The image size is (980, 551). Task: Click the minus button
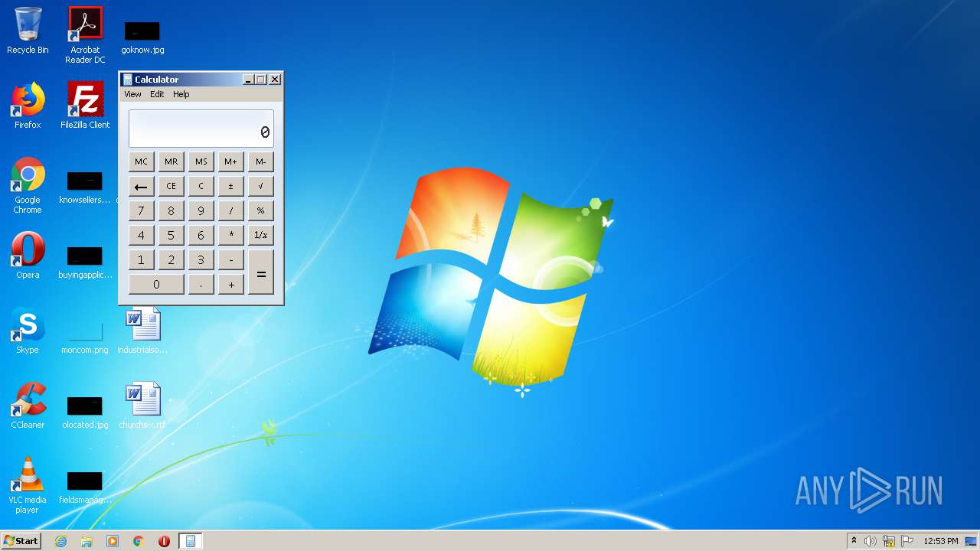[230, 259]
